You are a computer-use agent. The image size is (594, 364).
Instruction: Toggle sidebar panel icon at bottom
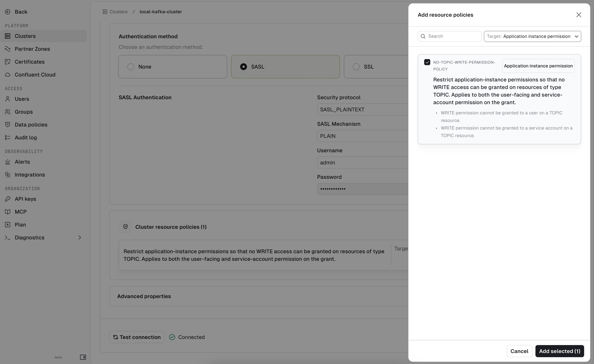[x=83, y=357]
